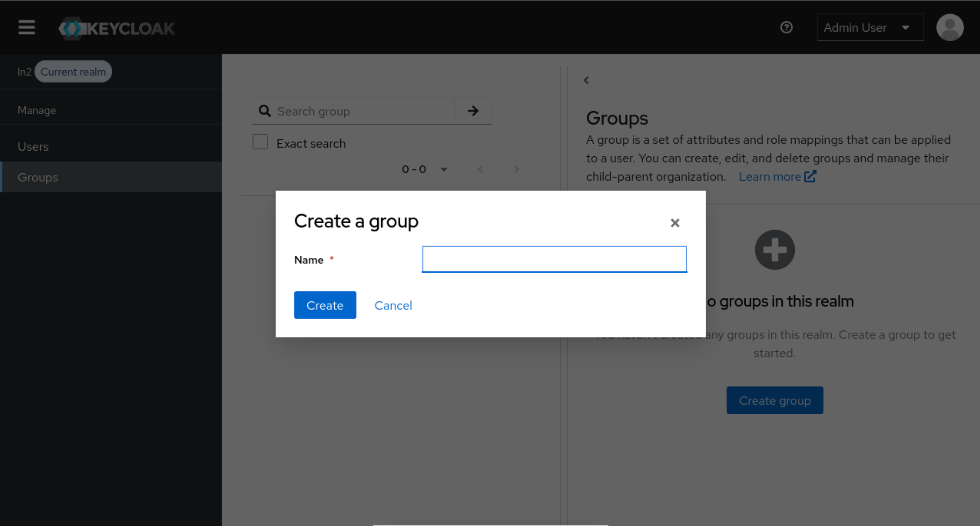Go to previous page of groups
980x526 pixels.
pyautogui.click(x=480, y=169)
